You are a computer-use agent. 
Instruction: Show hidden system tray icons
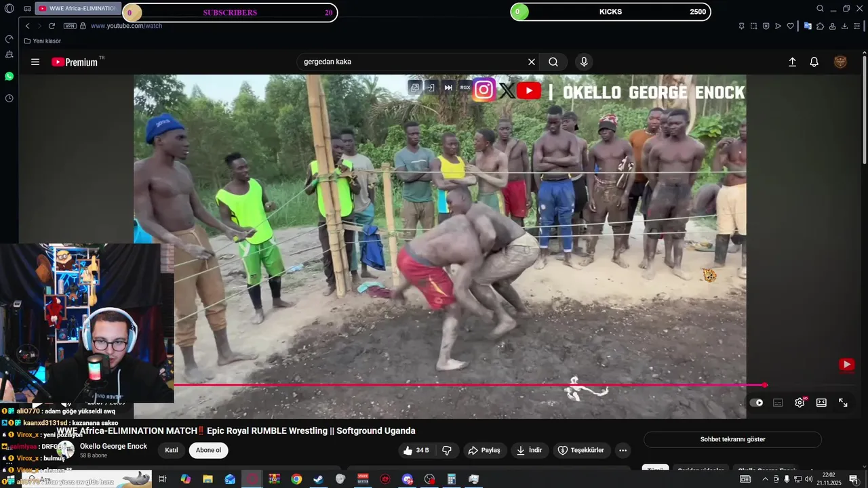[x=766, y=479]
